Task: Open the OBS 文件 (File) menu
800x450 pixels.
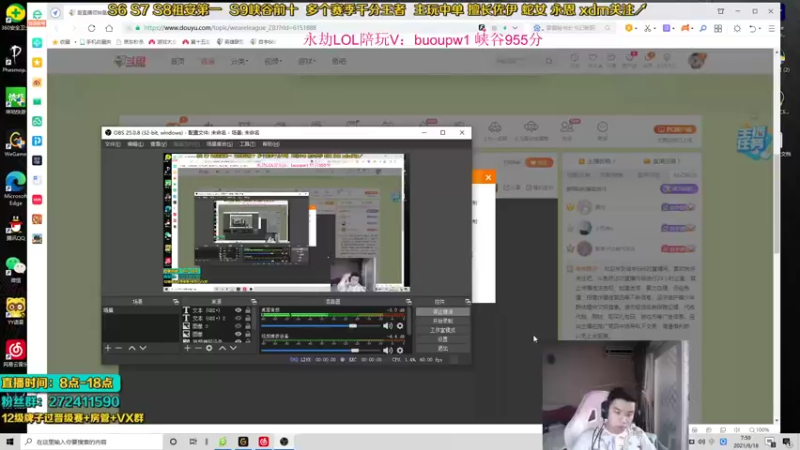Action: coord(112,144)
